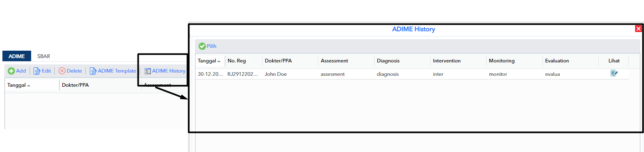Click the Evaluation column header
Viewport: 644px width, 152px height.
(x=557, y=61)
